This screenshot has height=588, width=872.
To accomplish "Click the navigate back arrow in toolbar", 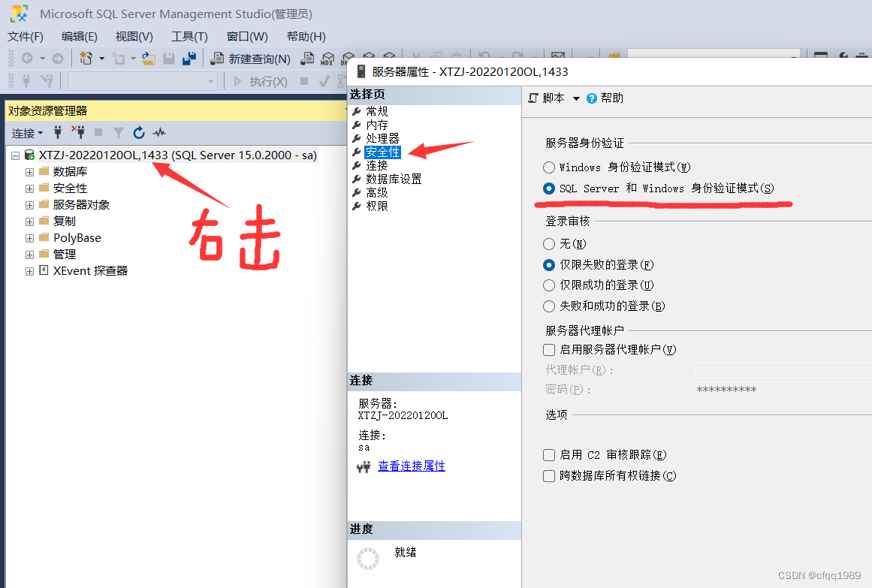I will [27, 58].
